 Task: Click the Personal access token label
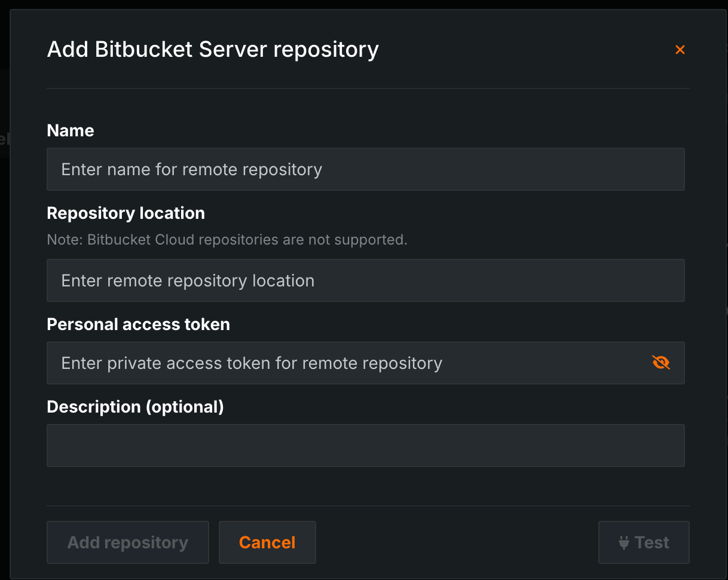[138, 324]
